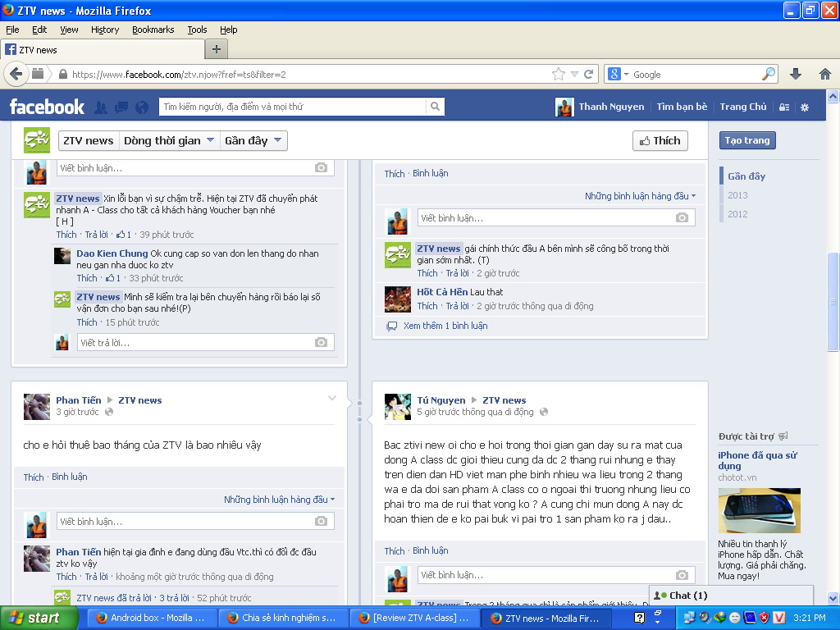Open the 'iPhone đã qua sử dụng' ad link
The image size is (840, 630).
[757, 460]
